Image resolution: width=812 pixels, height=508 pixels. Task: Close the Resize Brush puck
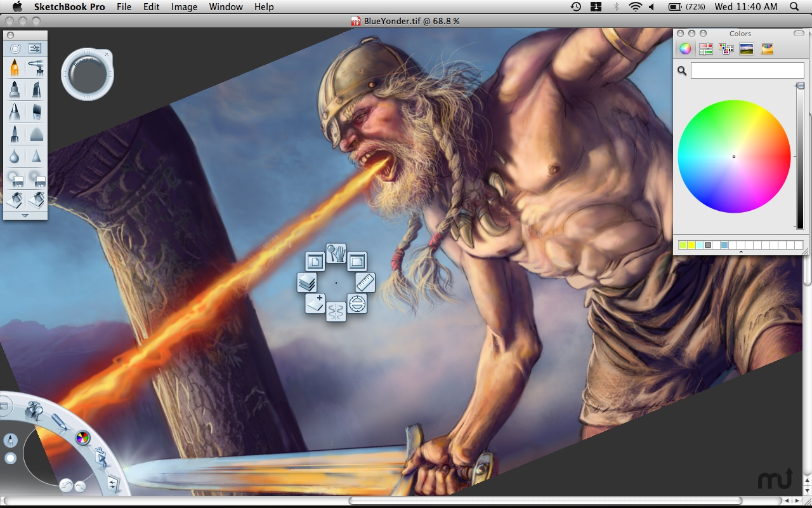107,55
